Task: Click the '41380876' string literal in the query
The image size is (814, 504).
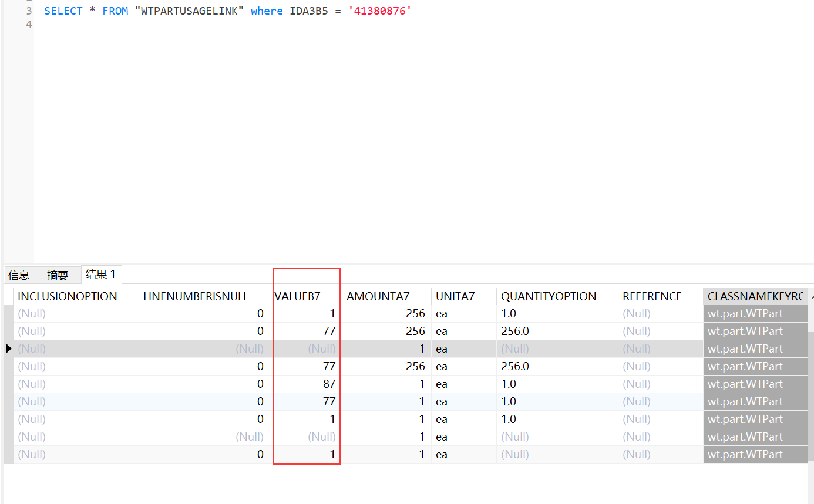Action: coord(380,11)
